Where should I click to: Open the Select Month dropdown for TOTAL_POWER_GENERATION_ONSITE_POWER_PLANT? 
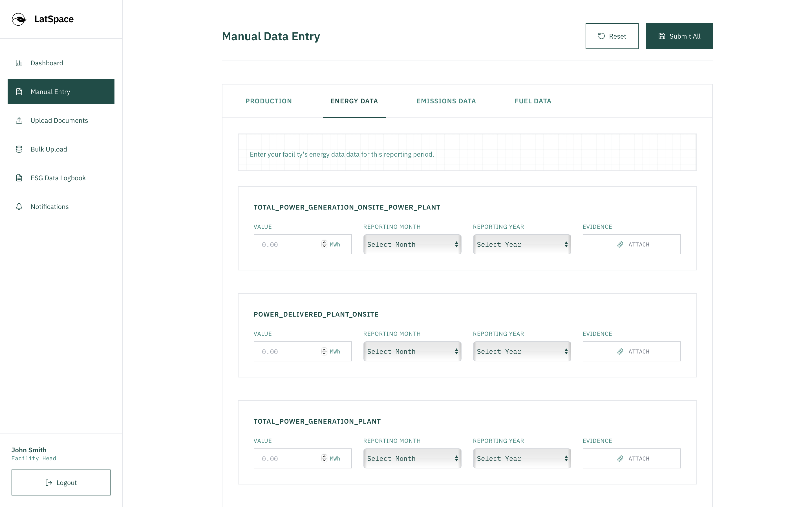[412, 244]
